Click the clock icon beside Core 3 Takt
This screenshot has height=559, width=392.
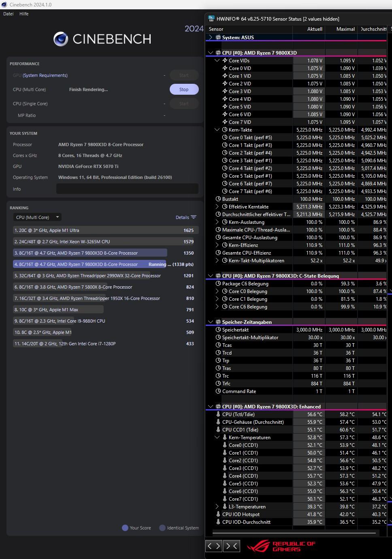pos(225,160)
